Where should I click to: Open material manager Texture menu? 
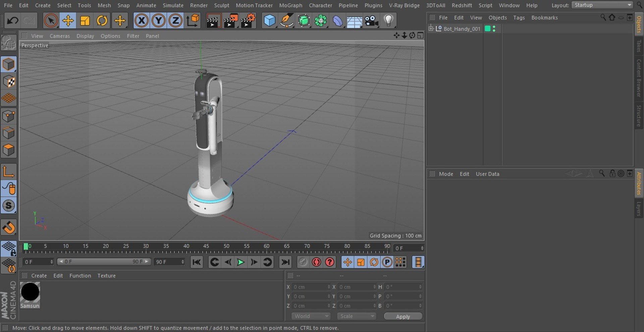click(107, 276)
